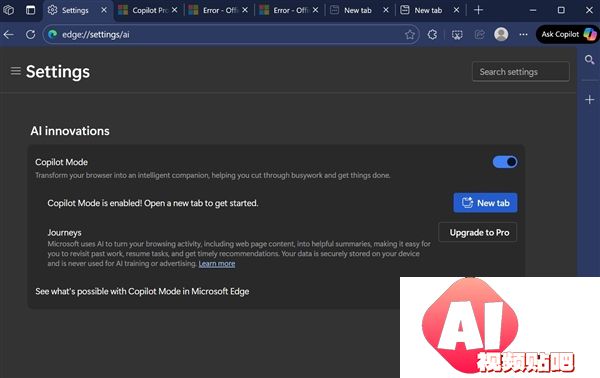
Task: Click the AI innovations heading
Action: pos(70,131)
